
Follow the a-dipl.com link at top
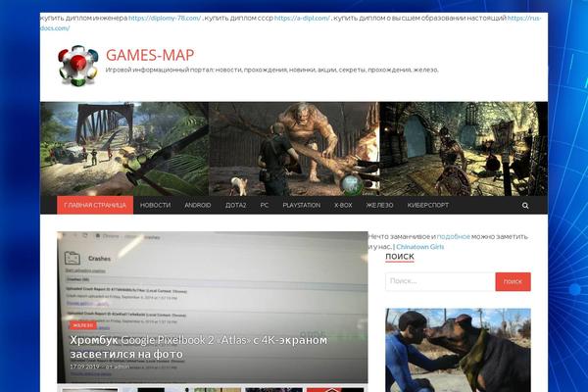coord(302,18)
